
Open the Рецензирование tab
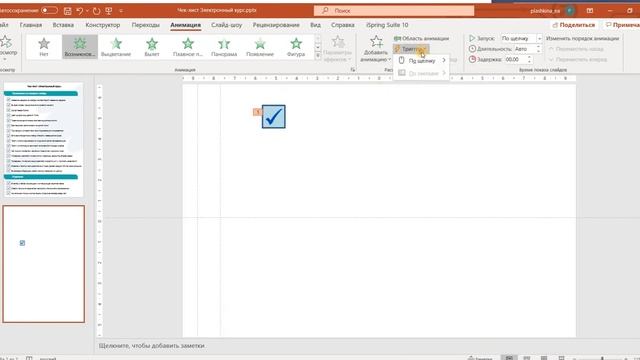(276, 25)
